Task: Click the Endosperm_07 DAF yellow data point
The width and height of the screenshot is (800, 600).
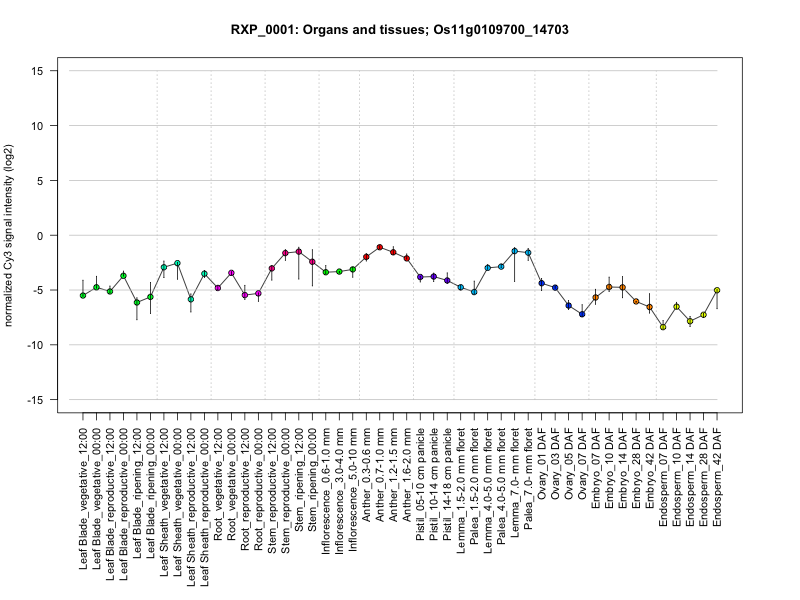Action: point(663,327)
